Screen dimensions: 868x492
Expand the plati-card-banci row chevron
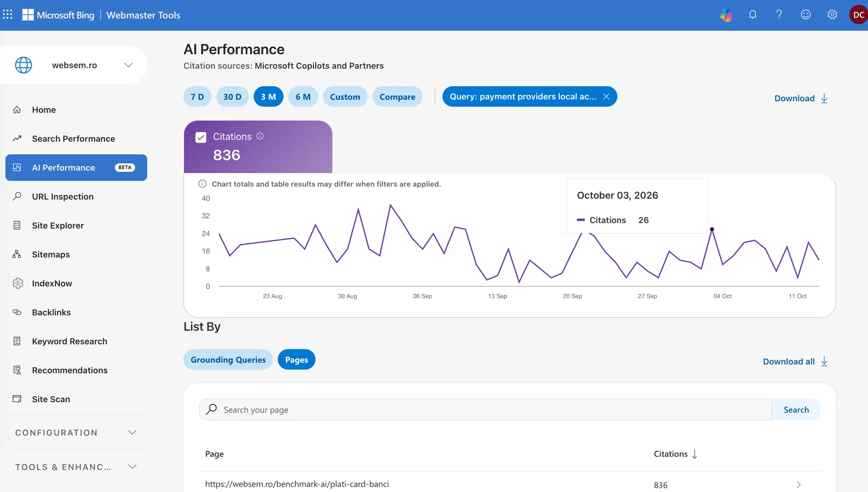(x=799, y=485)
